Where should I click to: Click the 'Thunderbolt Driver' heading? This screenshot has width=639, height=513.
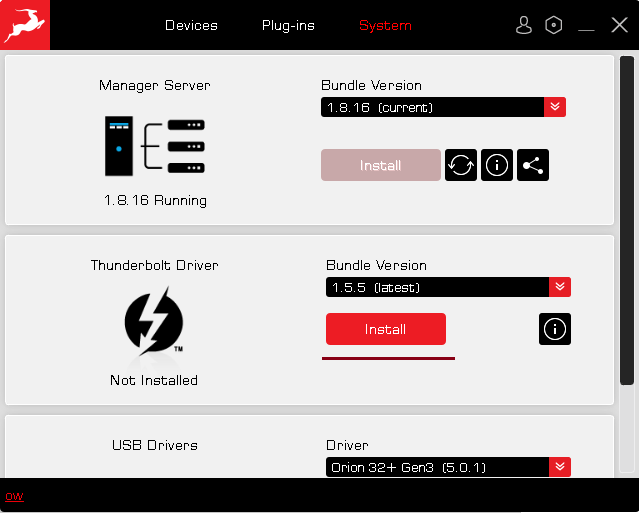(154, 265)
